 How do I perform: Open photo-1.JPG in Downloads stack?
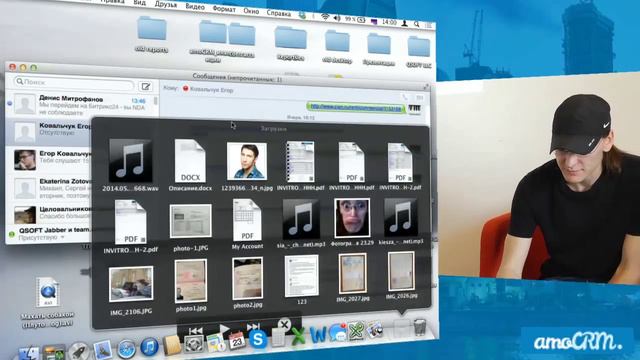[191, 227]
